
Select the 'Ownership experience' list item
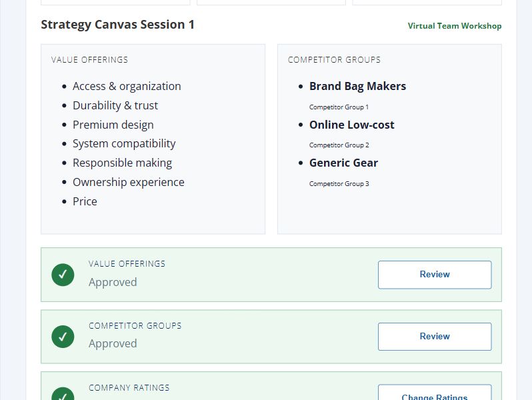128,182
